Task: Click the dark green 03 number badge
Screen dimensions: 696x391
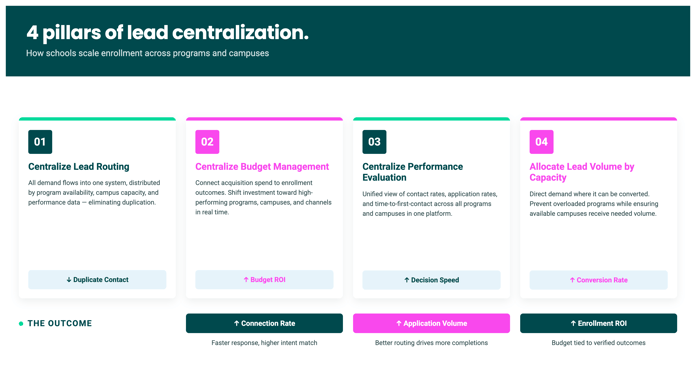Action: pos(374,142)
